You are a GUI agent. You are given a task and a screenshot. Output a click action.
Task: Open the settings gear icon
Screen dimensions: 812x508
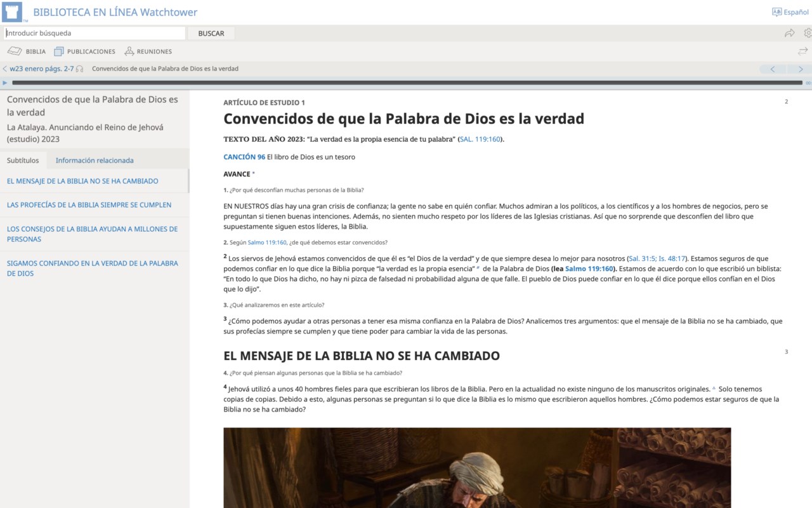point(808,33)
